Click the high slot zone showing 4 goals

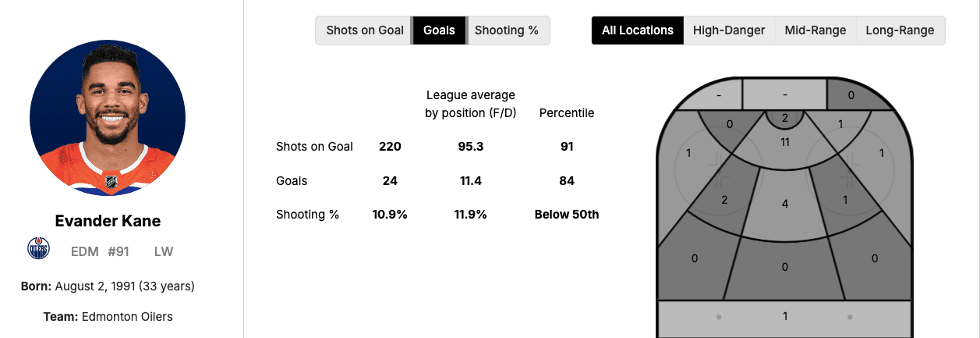pos(784,203)
